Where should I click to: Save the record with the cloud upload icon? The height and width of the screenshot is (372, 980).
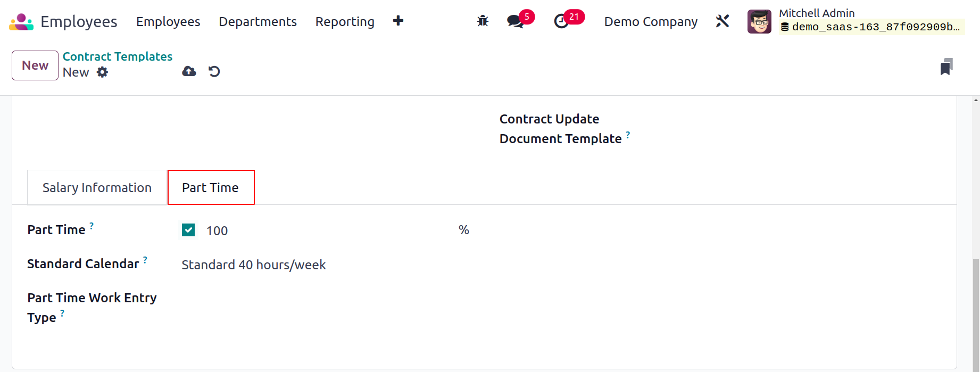click(189, 71)
